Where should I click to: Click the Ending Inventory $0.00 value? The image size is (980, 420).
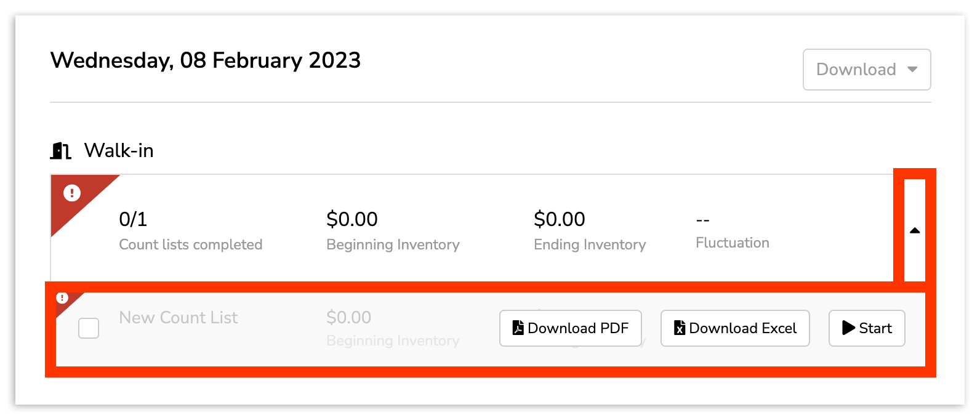click(560, 219)
